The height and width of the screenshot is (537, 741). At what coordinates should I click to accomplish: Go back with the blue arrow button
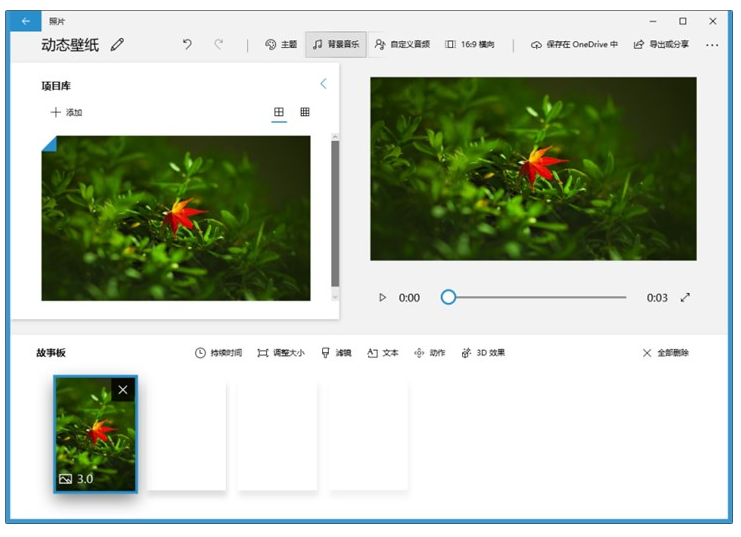click(26, 21)
